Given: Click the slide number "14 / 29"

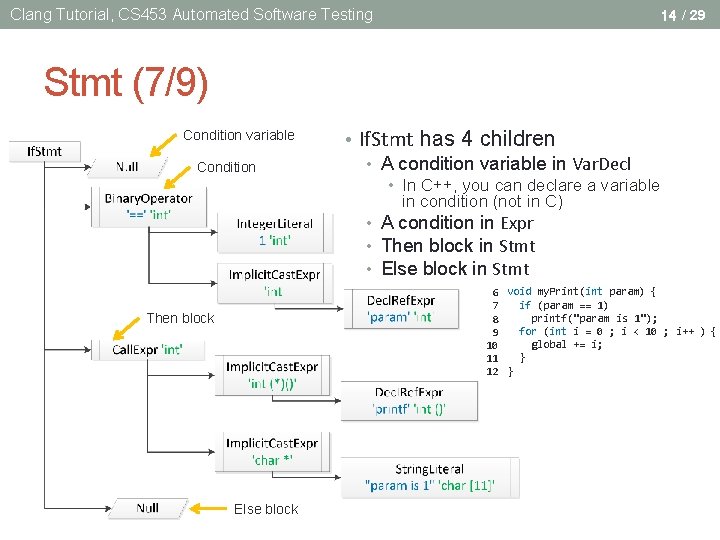Looking at the screenshot, I should click(x=683, y=15).
